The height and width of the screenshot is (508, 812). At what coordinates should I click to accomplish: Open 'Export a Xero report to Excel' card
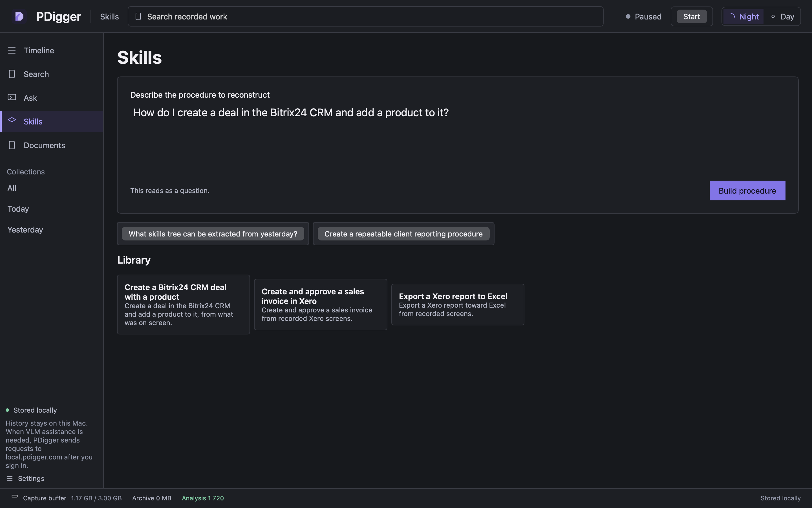[458, 305]
